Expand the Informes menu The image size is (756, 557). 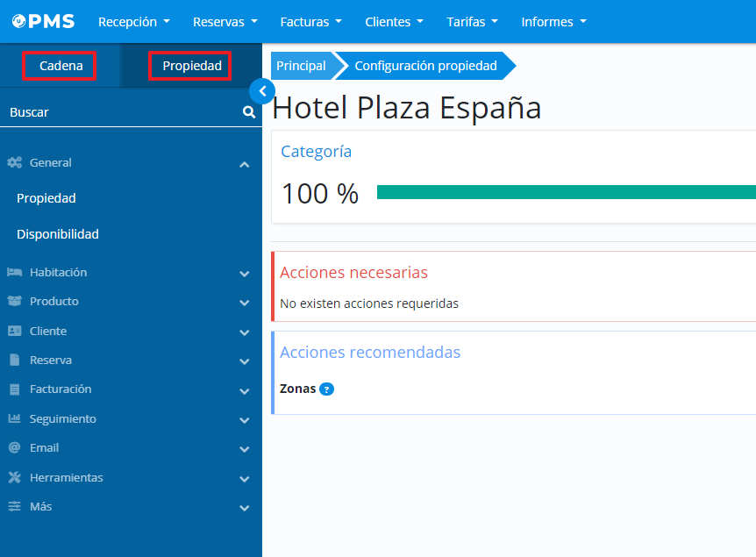pyautogui.click(x=553, y=22)
